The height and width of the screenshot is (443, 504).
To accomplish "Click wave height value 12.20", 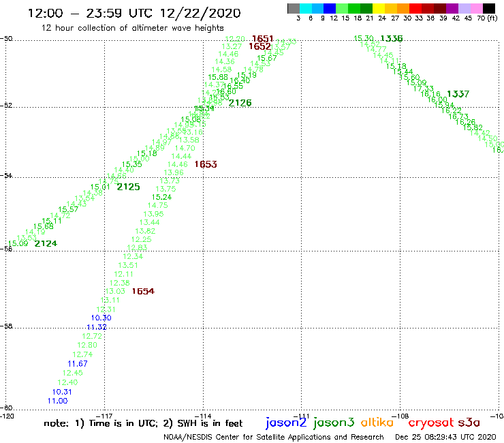I will click(235, 39).
